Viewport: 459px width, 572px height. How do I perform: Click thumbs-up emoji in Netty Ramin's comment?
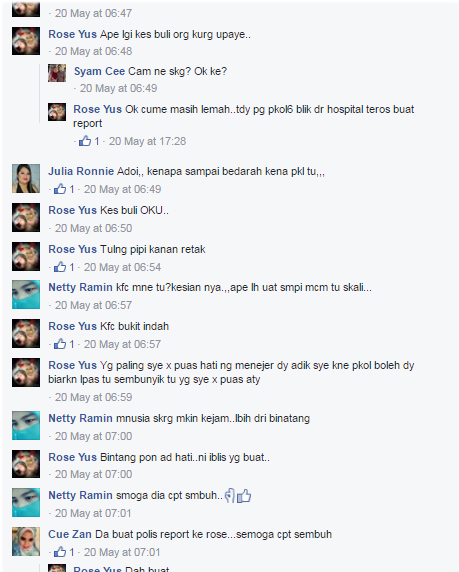point(244,496)
